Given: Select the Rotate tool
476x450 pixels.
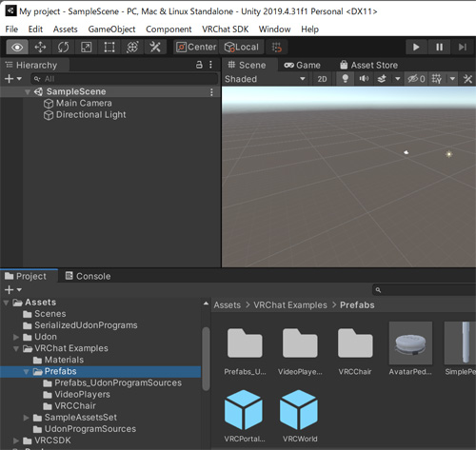Looking at the screenshot, I should click(63, 48).
